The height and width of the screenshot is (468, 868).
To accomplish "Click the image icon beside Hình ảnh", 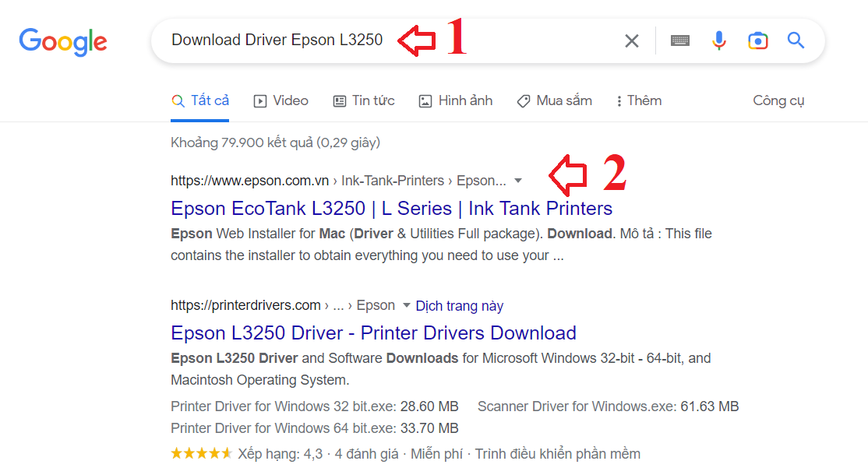I will (x=425, y=100).
